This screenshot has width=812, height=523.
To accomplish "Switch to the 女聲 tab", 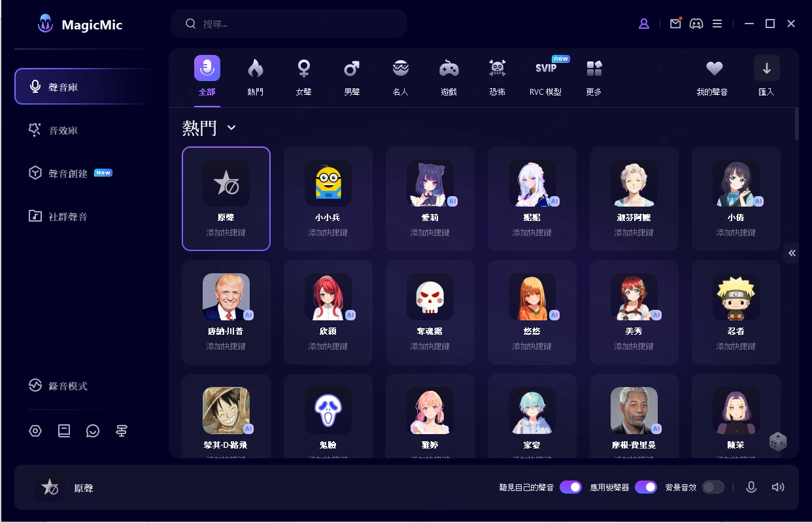I will (303, 77).
